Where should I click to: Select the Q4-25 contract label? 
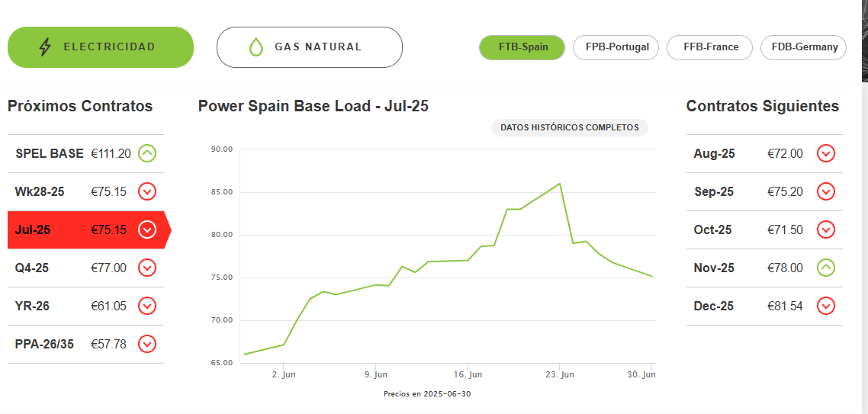[x=31, y=268]
